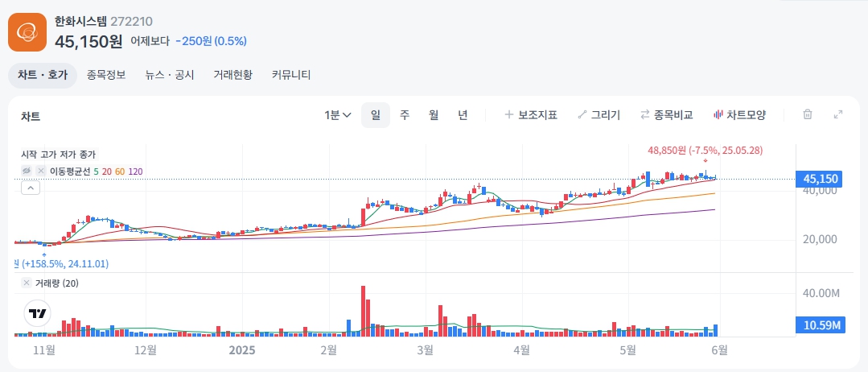Open 종목비교 stock comparison
Image resolution: width=868 pixels, height=372 pixels.
tap(667, 115)
